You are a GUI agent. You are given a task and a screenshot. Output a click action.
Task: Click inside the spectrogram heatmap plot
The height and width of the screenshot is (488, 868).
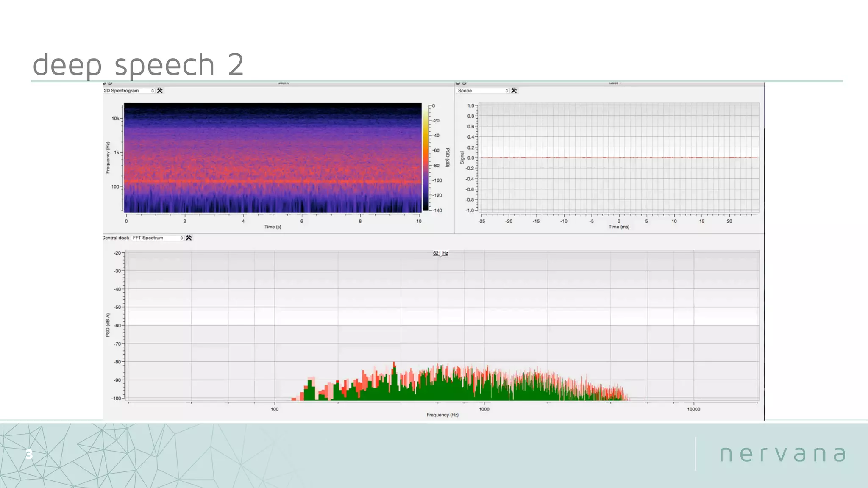(272, 158)
